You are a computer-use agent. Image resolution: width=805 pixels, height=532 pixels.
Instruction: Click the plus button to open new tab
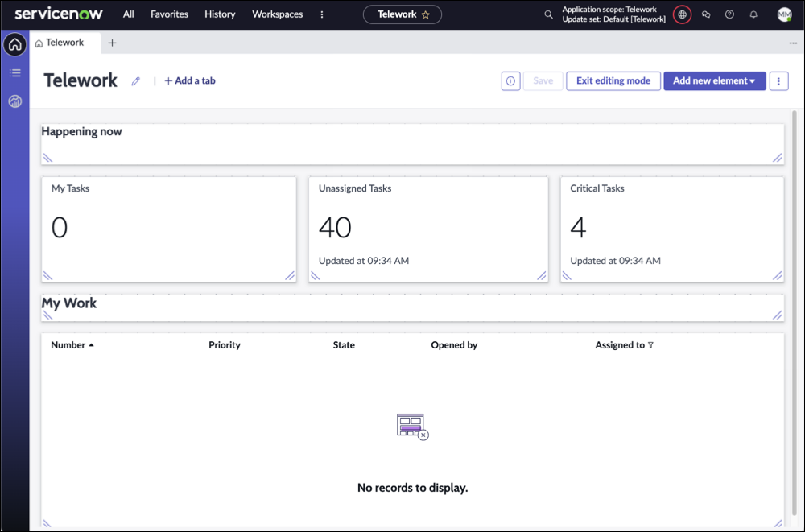(112, 43)
